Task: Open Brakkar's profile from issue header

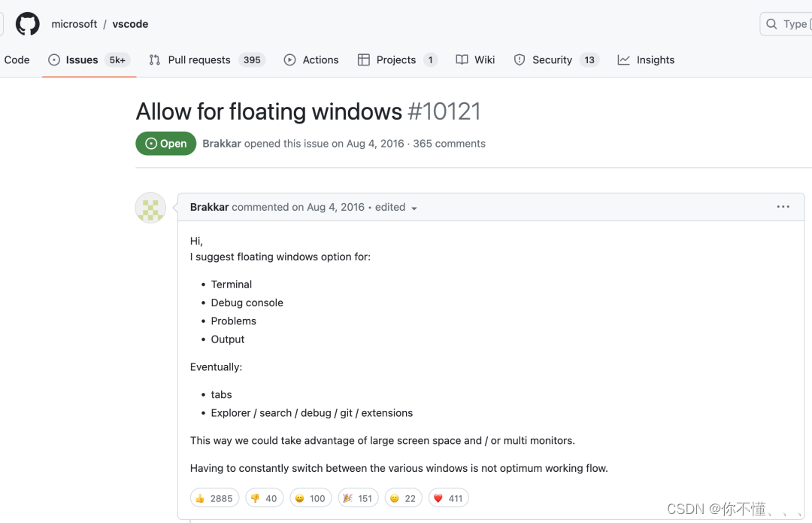Action: [222, 144]
